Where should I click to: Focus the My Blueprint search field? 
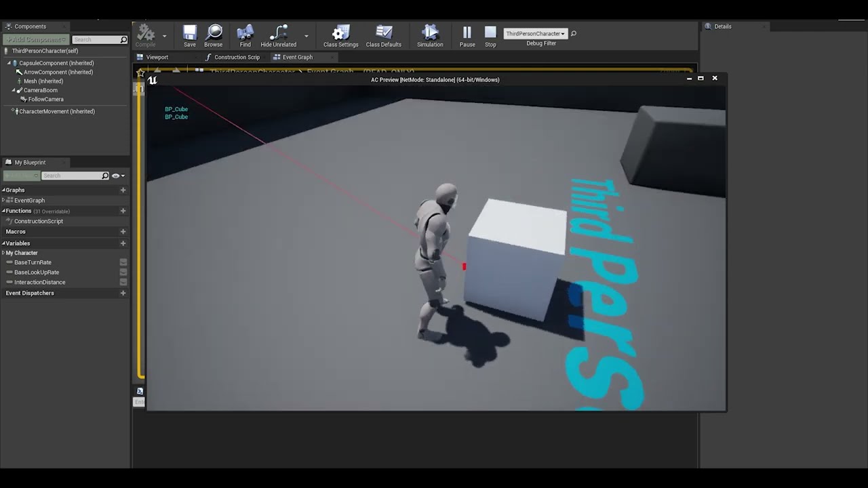pyautogui.click(x=75, y=176)
